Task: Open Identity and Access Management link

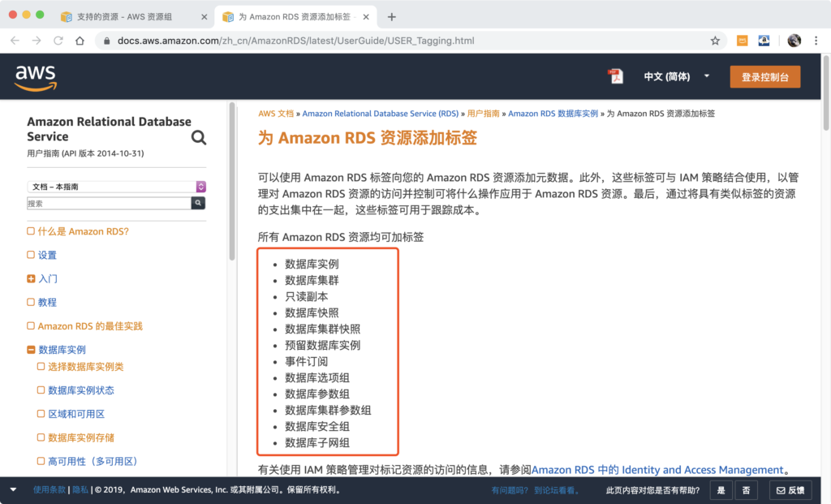Action: (x=657, y=470)
